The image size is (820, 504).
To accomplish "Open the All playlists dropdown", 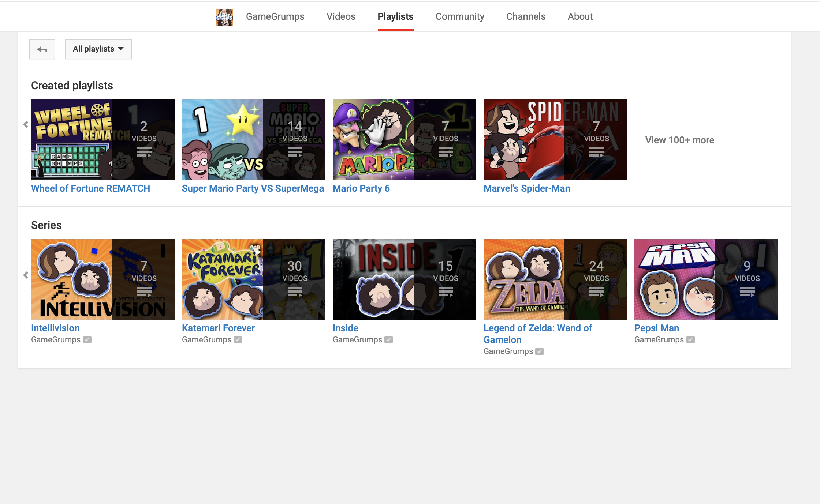I will [x=98, y=49].
